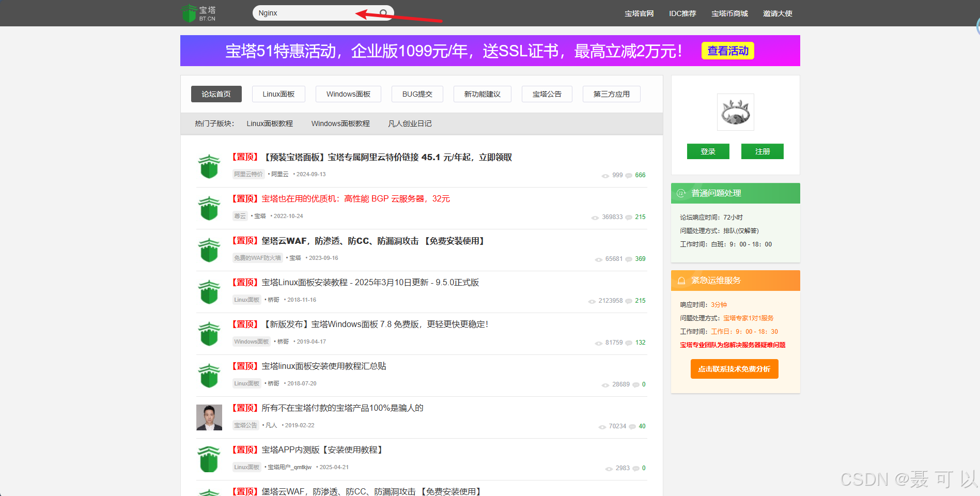
Task: Select the 论坛首页 tab
Action: click(x=216, y=94)
